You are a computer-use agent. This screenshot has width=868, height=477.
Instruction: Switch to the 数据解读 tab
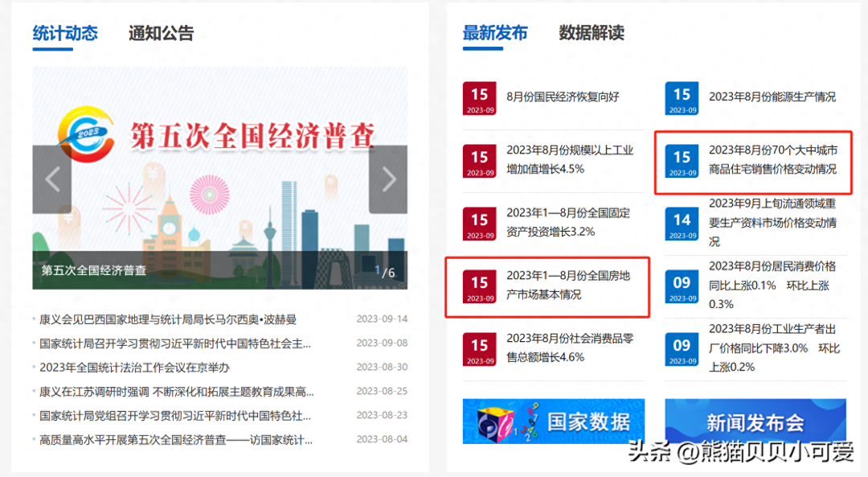[592, 33]
